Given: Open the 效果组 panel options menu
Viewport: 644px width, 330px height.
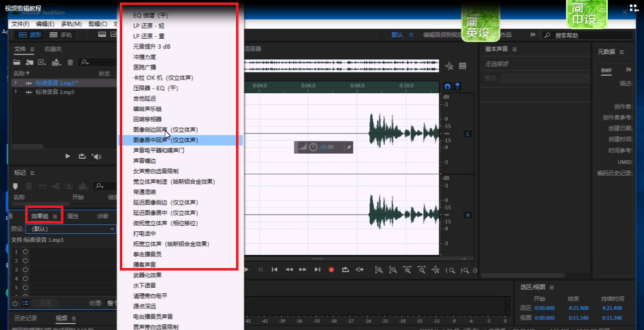Looking at the screenshot, I should 55,216.
